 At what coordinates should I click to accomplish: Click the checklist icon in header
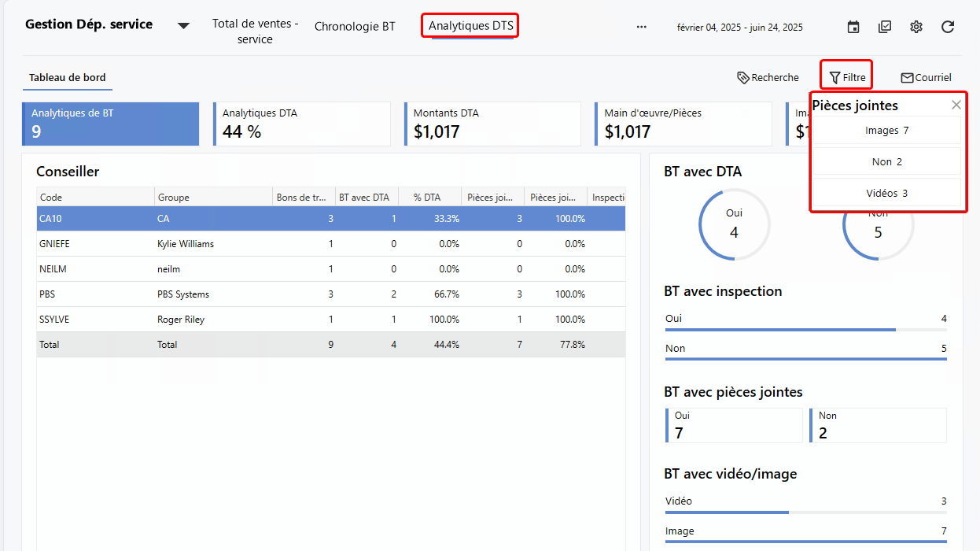(885, 27)
